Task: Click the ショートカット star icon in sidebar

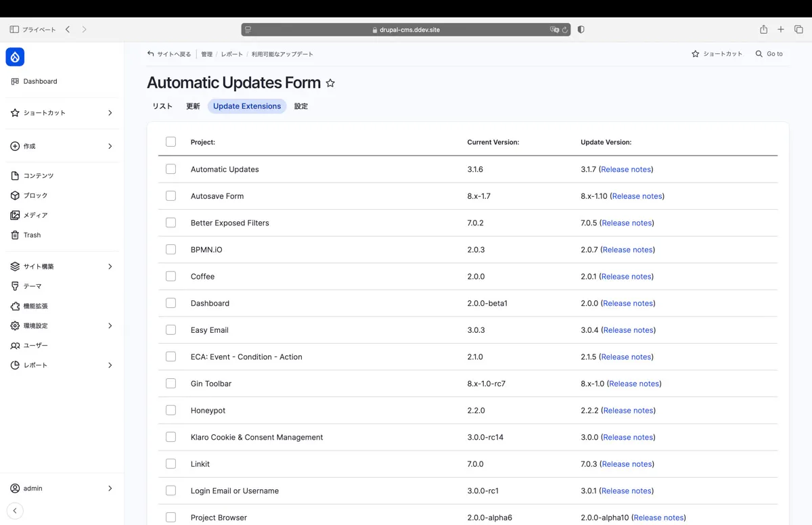Action: coord(15,113)
